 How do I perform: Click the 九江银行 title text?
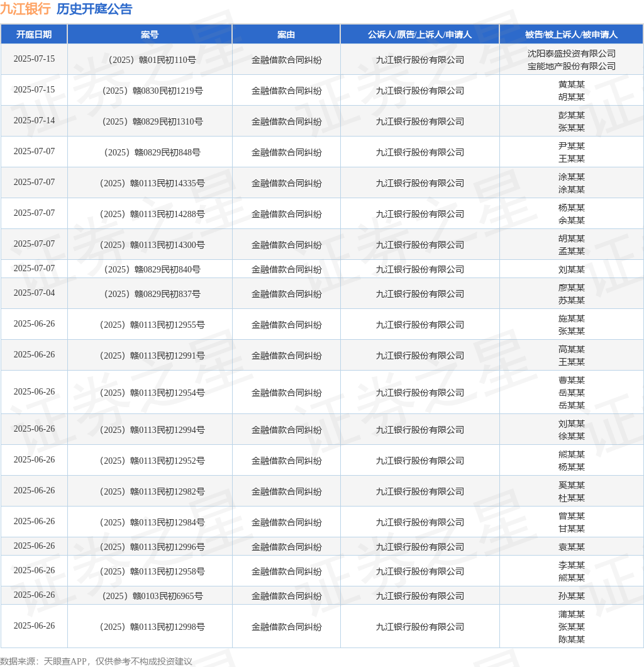pyautogui.click(x=26, y=9)
